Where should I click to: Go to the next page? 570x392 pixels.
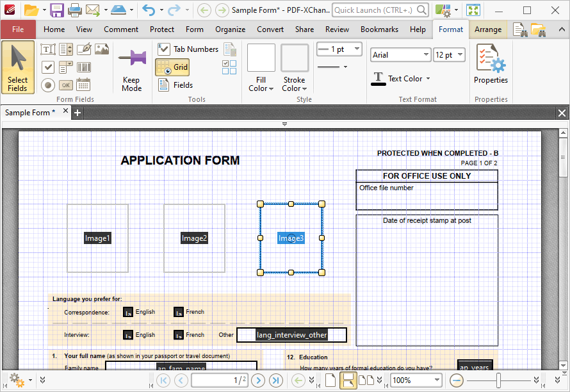point(258,380)
